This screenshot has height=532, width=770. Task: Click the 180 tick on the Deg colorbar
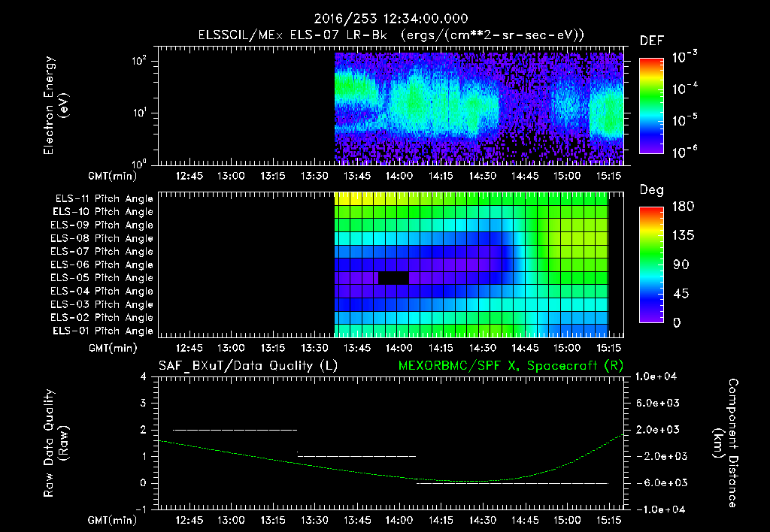pos(683,207)
